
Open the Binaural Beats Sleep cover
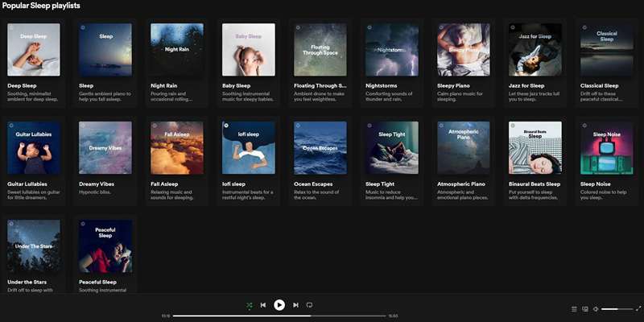click(x=535, y=148)
